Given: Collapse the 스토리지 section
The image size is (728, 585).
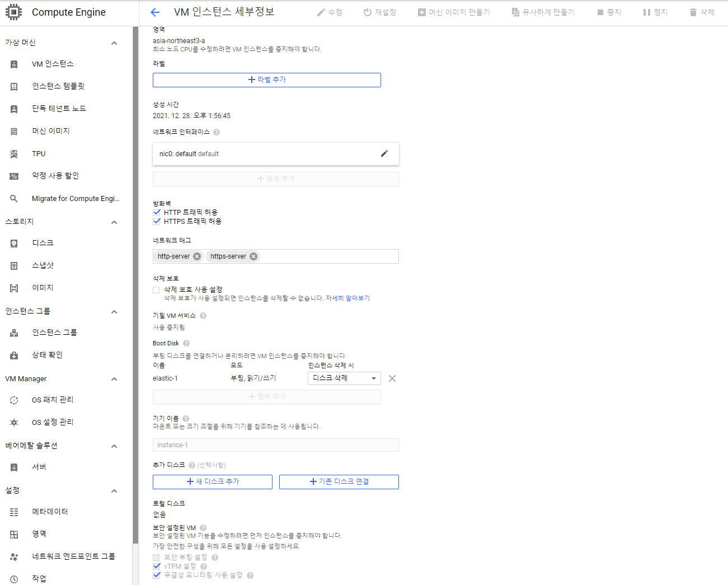Looking at the screenshot, I should pos(114,222).
